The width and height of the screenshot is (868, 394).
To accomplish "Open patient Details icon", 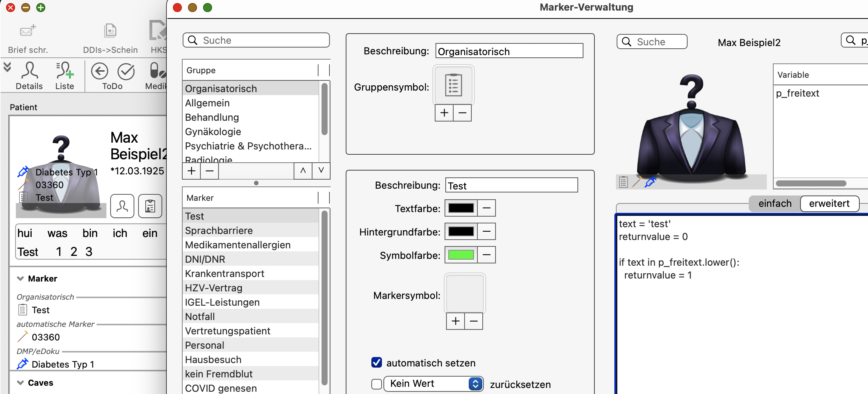I will tap(29, 71).
